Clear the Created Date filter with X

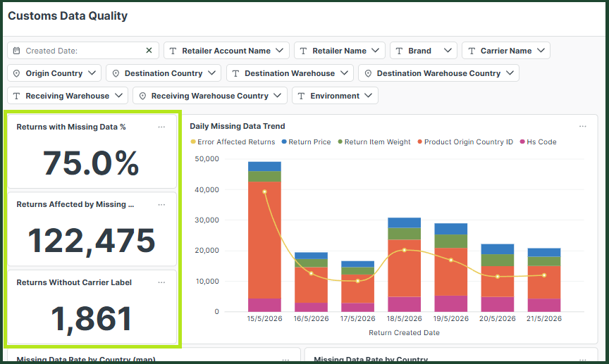(x=149, y=51)
